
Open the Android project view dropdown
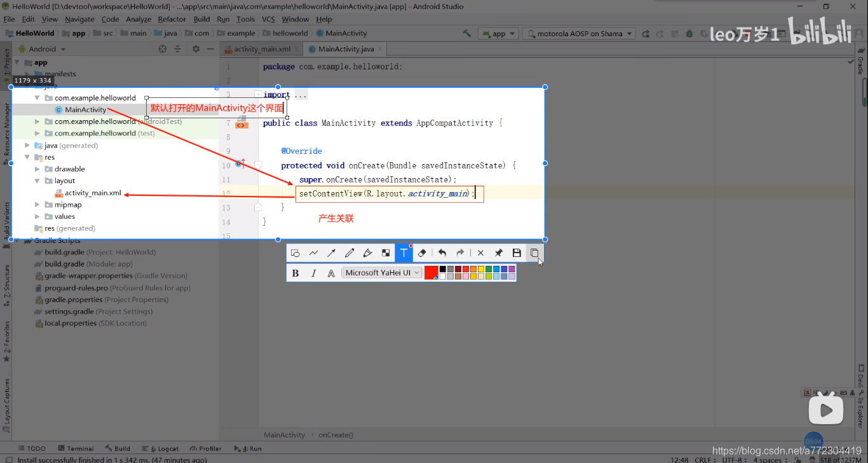click(x=43, y=49)
